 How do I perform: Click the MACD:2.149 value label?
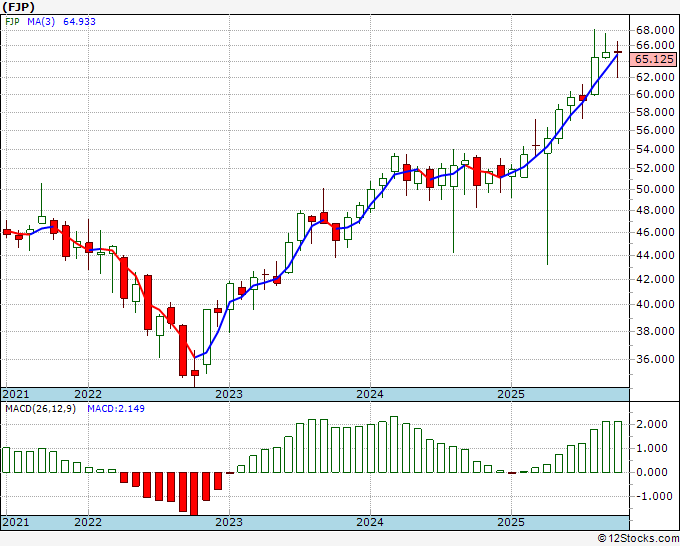(116, 409)
